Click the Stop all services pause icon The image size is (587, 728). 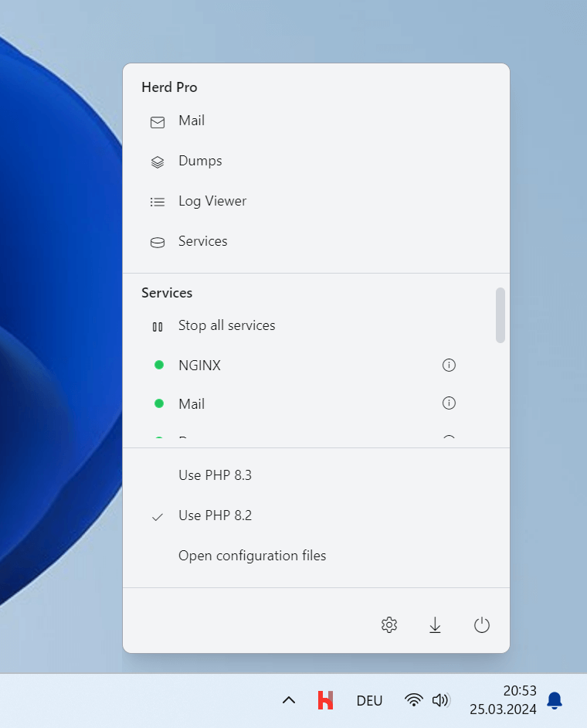pos(158,326)
